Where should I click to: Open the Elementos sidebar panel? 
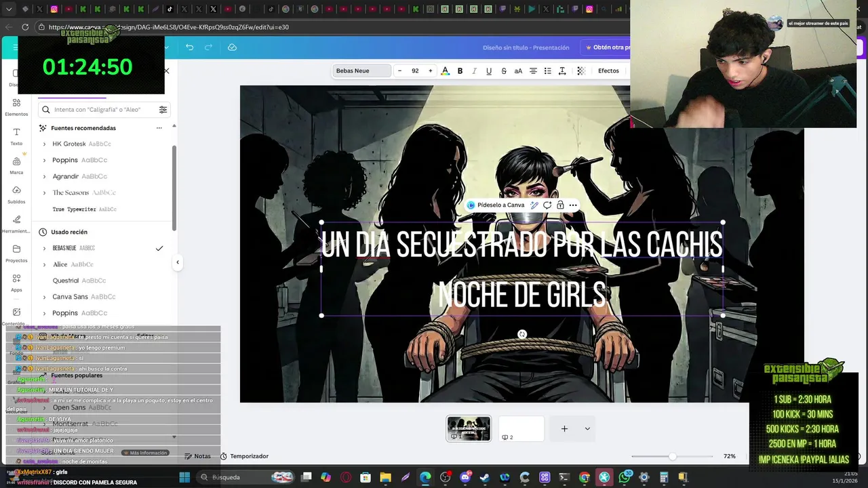[x=16, y=107]
